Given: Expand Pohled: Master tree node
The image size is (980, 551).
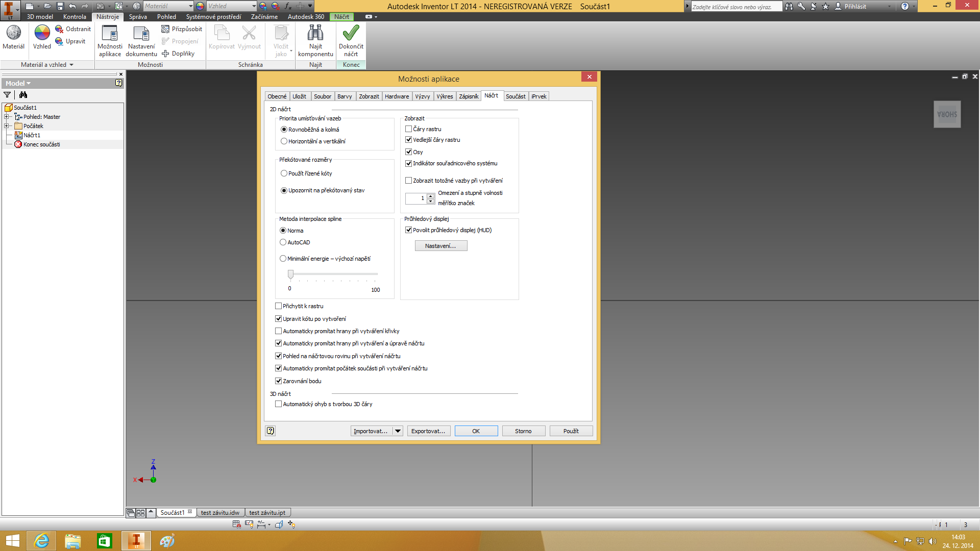Looking at the screenshot, I should (x=6, y=117).
